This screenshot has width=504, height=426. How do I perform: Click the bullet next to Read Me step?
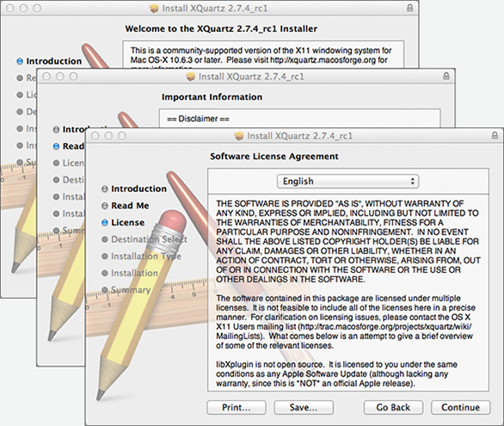[x=104, y=206]
